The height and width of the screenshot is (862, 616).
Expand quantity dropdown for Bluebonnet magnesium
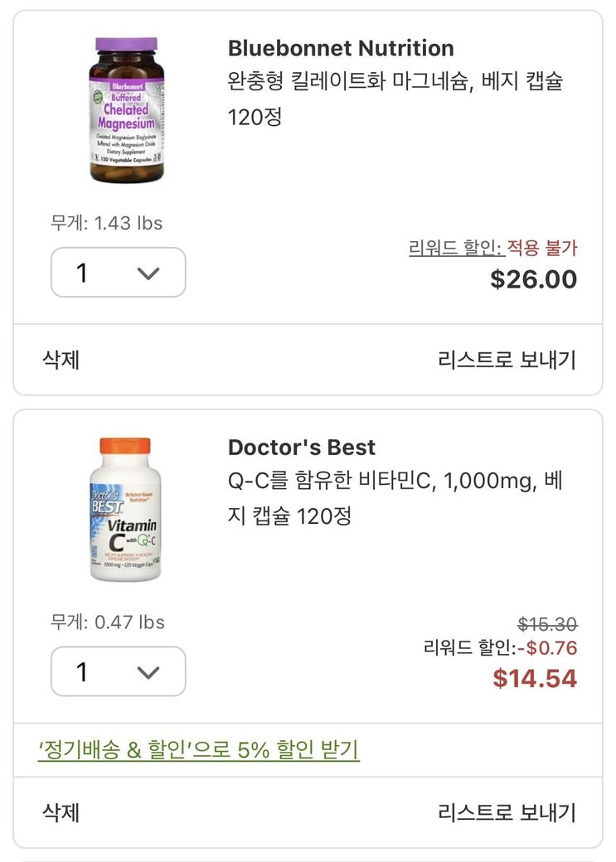119,273
